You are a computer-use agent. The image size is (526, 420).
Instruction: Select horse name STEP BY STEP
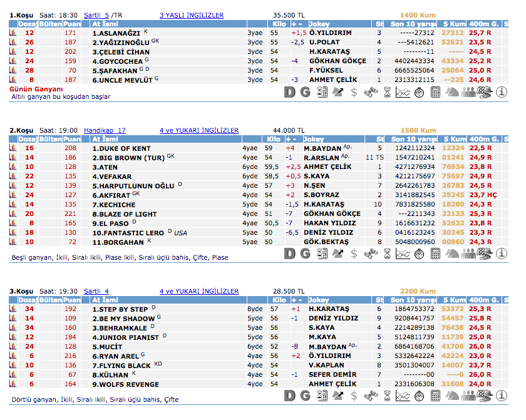click(x=120, y=309)
